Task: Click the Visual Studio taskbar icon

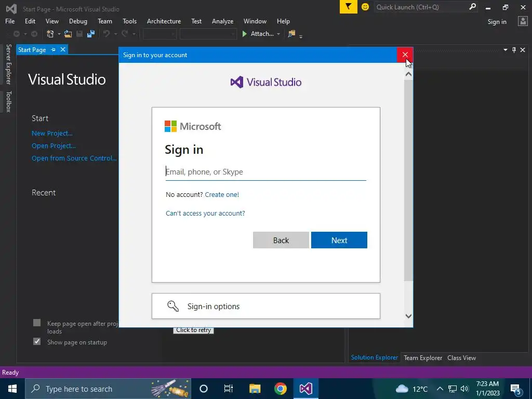Action: 305,389
